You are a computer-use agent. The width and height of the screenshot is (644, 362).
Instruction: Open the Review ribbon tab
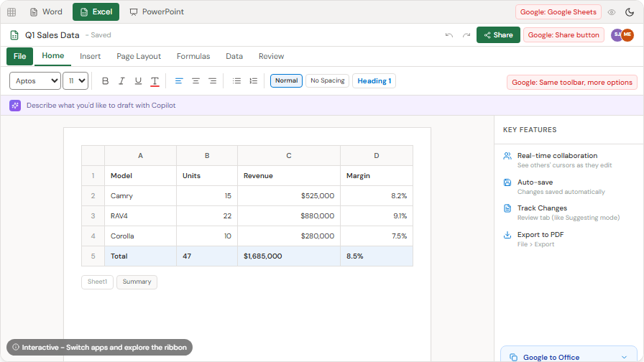point(271,56)
